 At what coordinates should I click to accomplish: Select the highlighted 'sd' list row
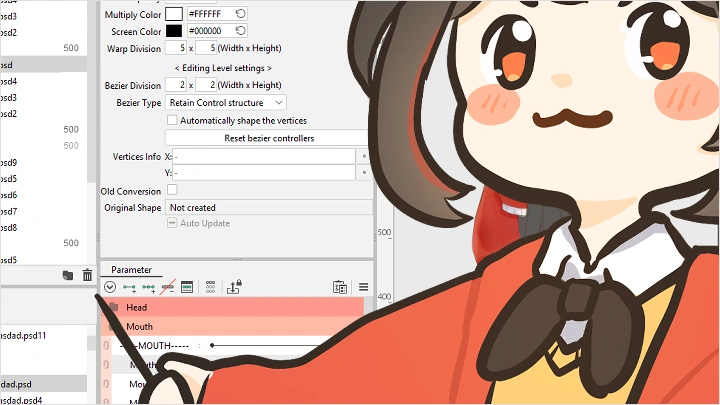(x=44, y=65)
